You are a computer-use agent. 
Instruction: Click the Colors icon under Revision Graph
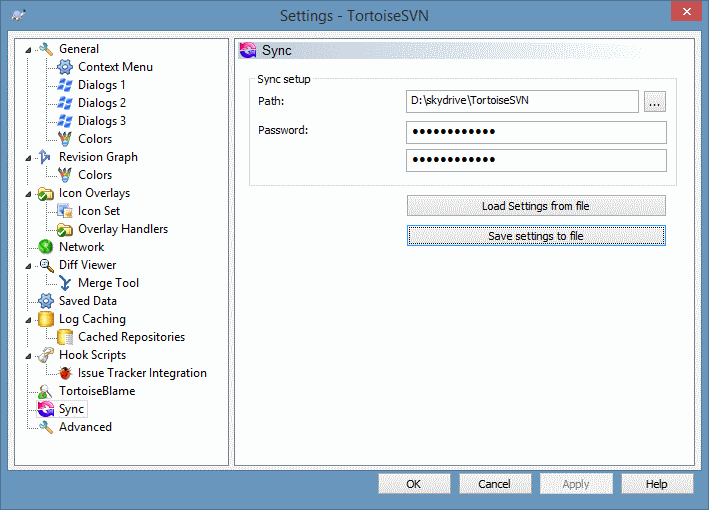(65, 175)
